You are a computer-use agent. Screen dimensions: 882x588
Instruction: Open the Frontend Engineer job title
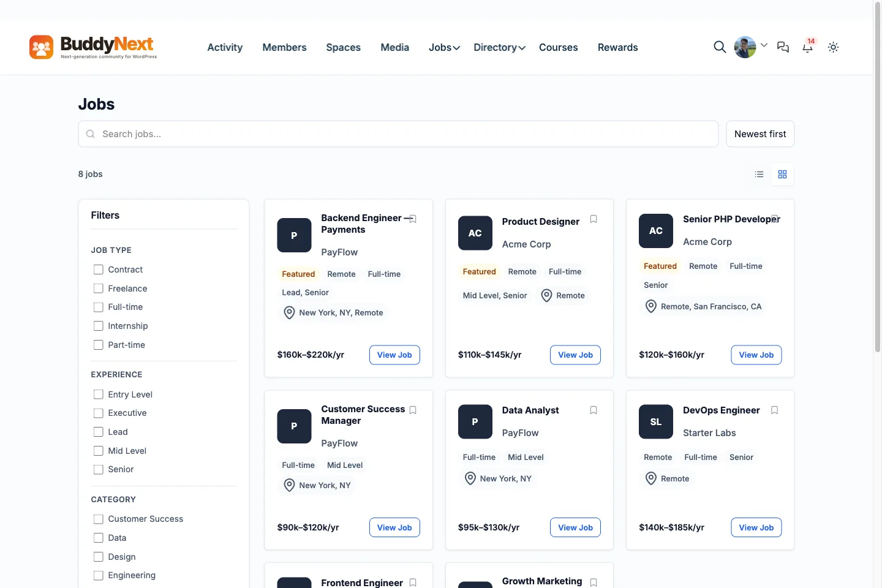[362, 582]
